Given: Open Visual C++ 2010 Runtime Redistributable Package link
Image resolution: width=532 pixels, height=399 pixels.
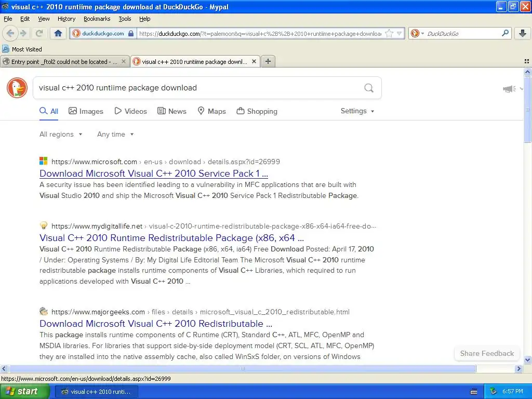Looking at the screenshot, I should tap(171, 238).
